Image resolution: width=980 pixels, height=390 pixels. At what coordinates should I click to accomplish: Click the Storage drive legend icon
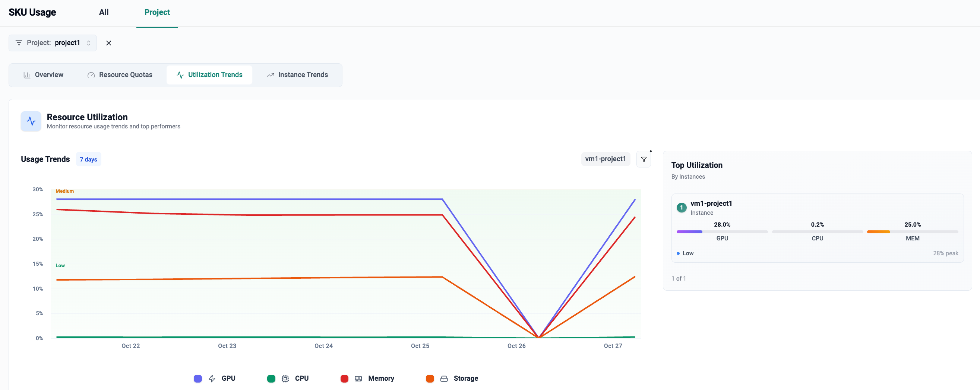pyautogui.click(x=443, y=378)
